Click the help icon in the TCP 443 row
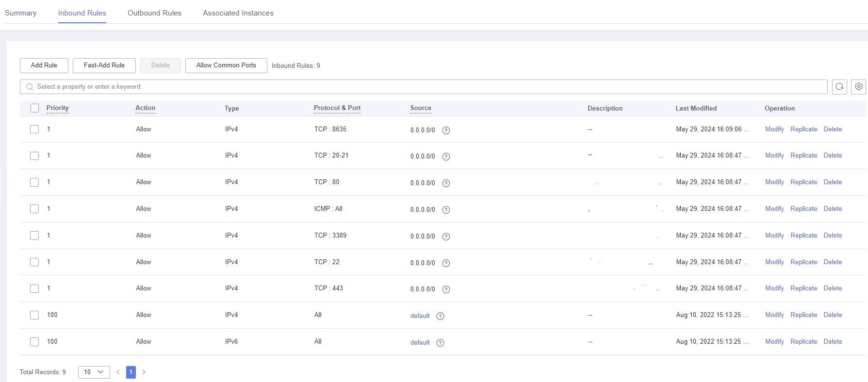This screenshot has height=382, width=868. tap(446, 289)
